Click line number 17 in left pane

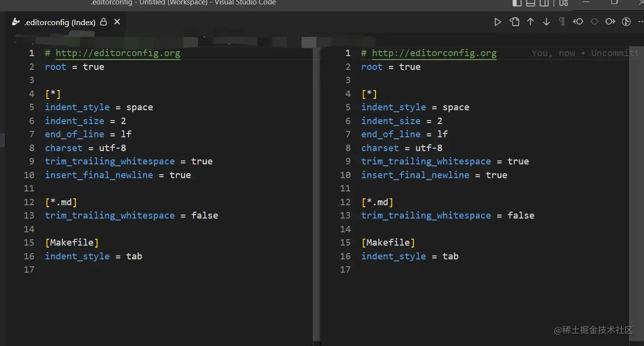point(29,270)
